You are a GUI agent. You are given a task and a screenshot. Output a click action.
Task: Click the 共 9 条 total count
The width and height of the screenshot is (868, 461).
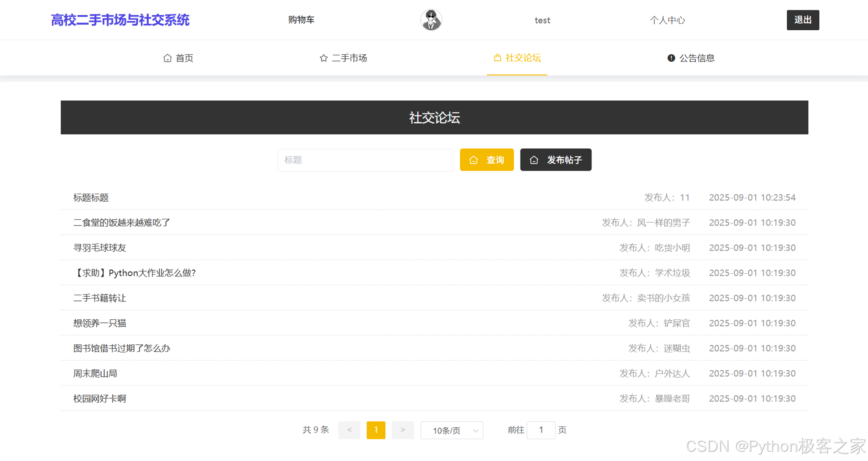coord(316,430)
